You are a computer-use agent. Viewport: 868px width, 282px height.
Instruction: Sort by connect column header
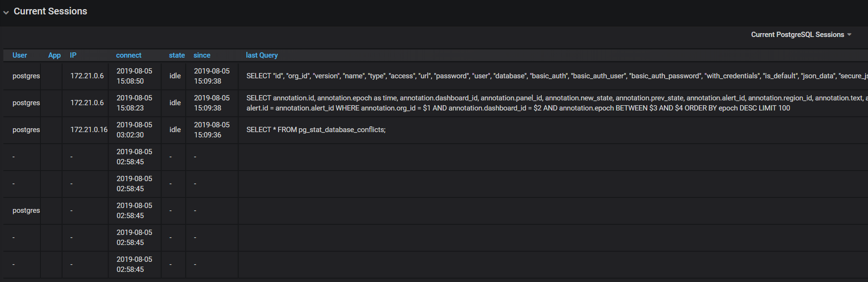point(128,55)
